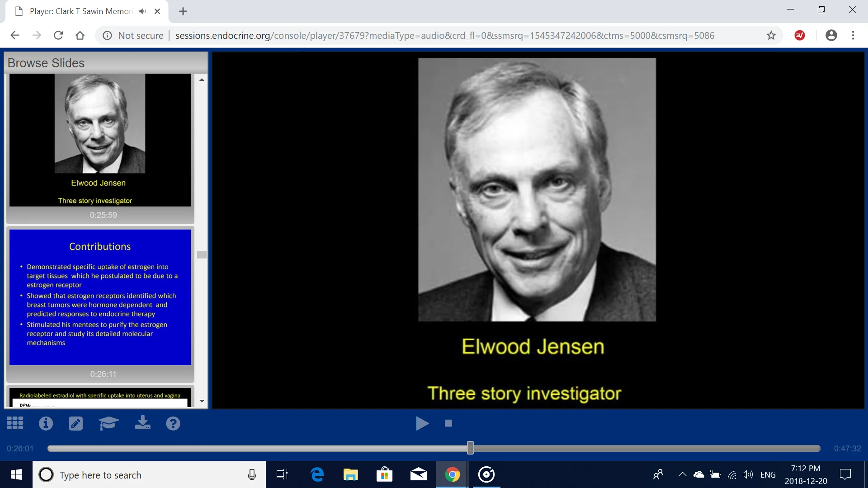868x488 pixels.
Task: Open the system volume icon
Action: click(x=748, y=474)
